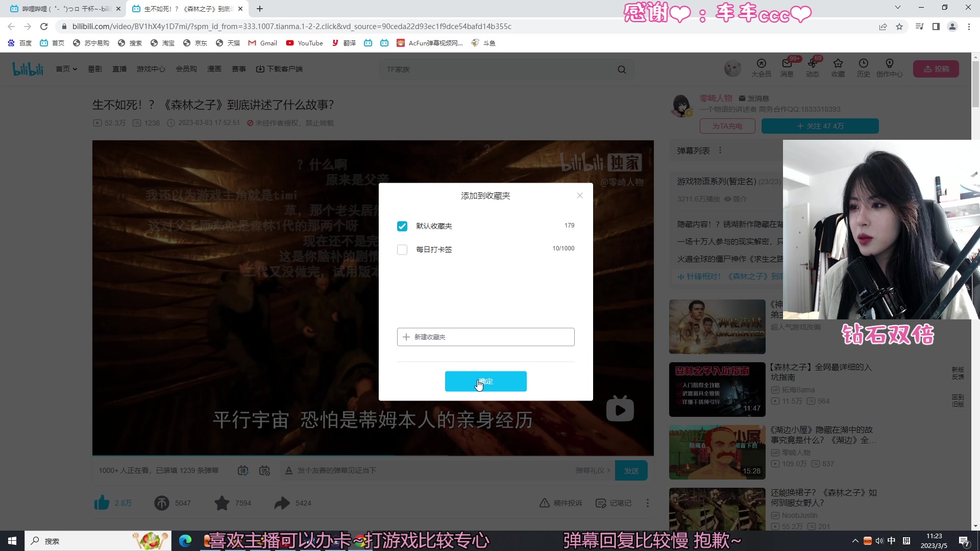
Task: Check the 每日打卡签 folder checkbox
Action: tap(402, 249)
